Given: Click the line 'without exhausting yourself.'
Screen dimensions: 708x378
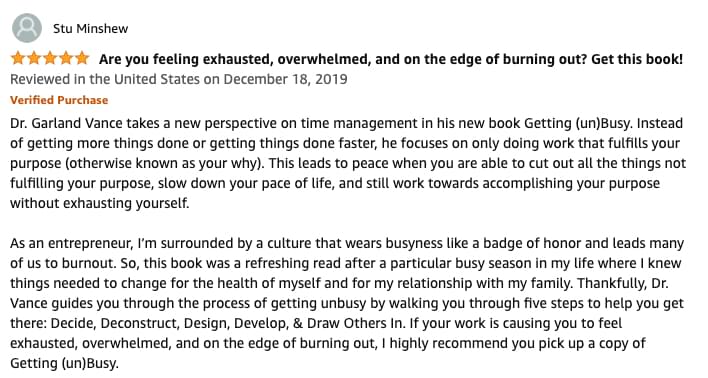Looking at the screenshot, I should click(100, 203).
